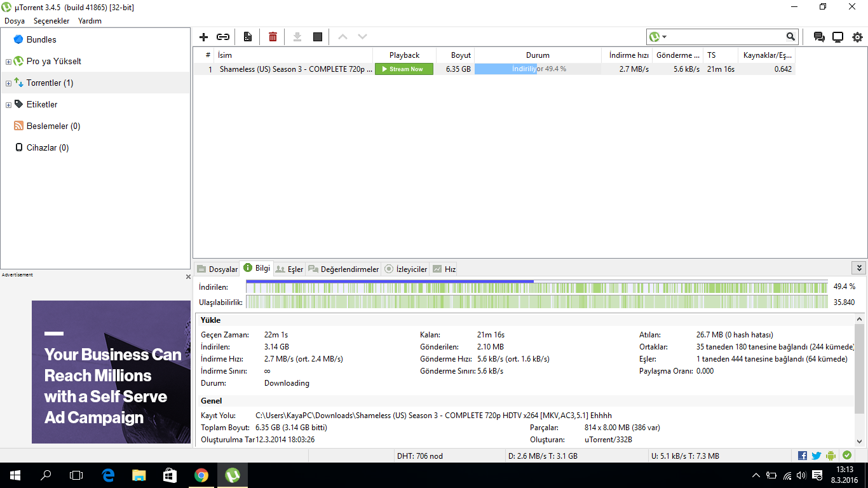Open preferences with the gear icon
The width and height of the screenshot is (868, 488).
pyautogui.click(x=857, y=37)
